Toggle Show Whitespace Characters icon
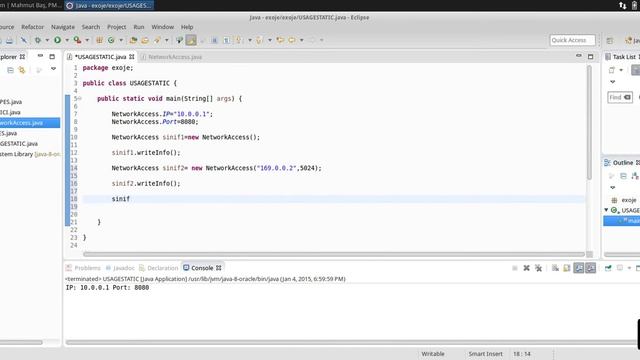640x360 pixels. tap(226, 40)
